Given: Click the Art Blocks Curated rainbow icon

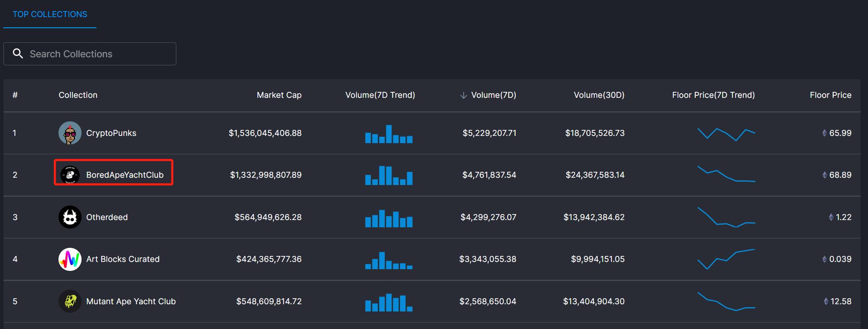Looking at the screenshot, I should click(x=70, y=259).
